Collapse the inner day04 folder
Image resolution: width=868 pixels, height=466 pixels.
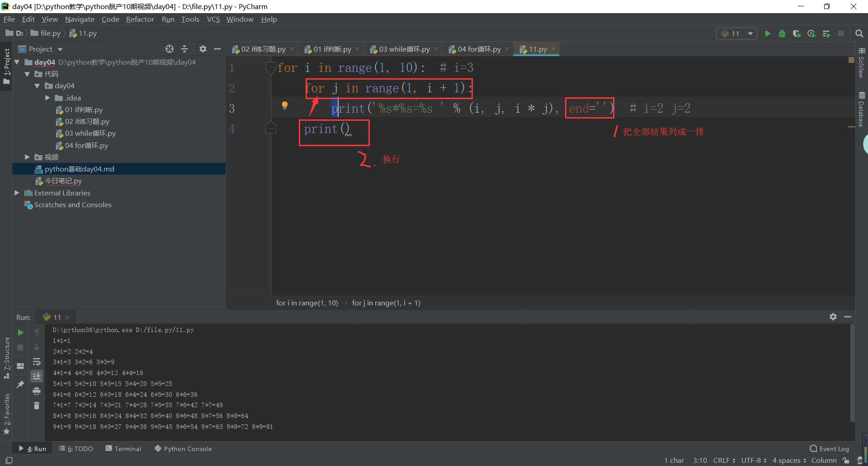[x=37, y=86]
